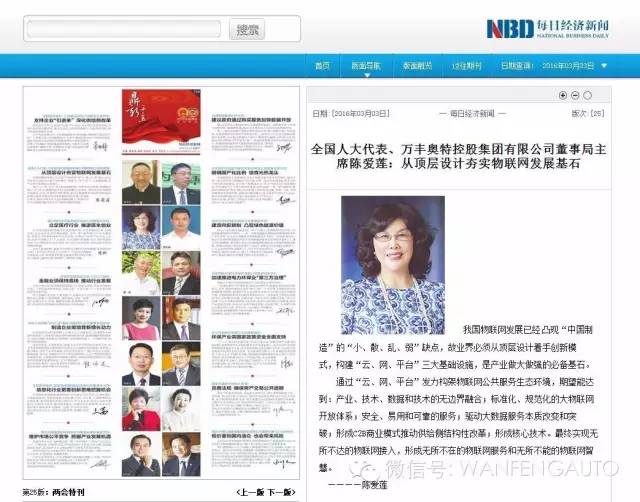Open the 版面导航 navigation menu

coord(366,66)
